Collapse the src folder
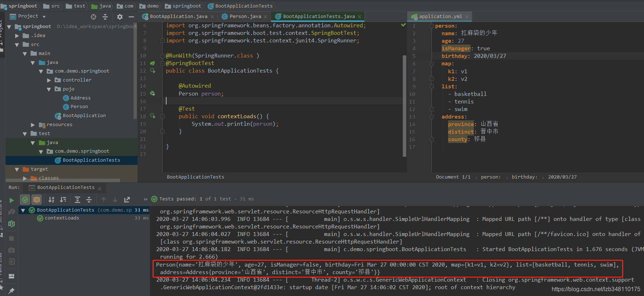 17,45
